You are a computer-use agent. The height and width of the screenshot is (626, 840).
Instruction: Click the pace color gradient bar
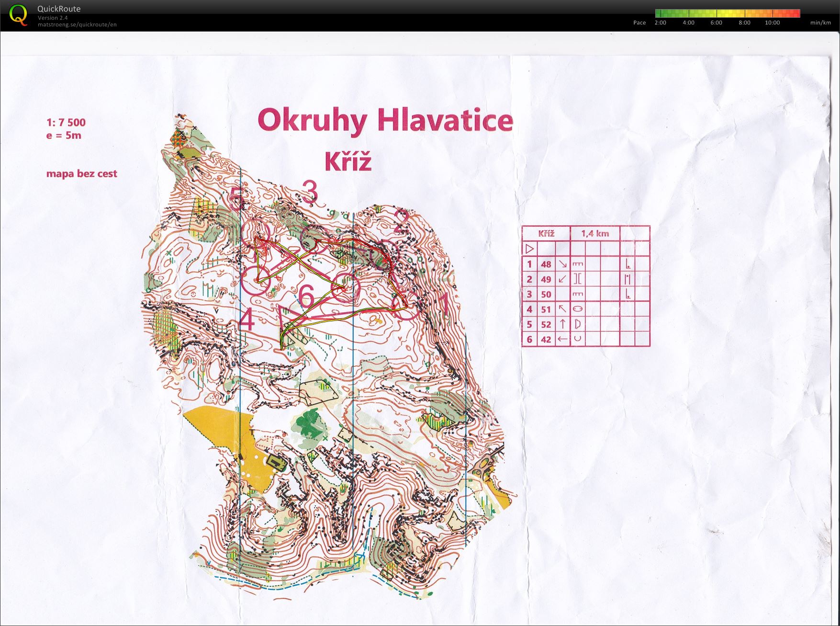tap(728, 13)
